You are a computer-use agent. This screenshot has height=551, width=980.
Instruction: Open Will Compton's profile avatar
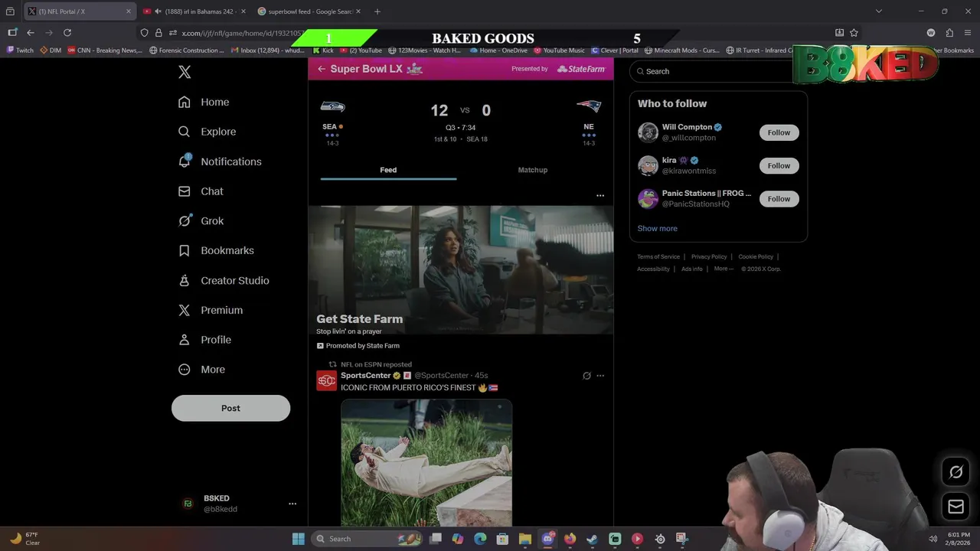[648, 132]
